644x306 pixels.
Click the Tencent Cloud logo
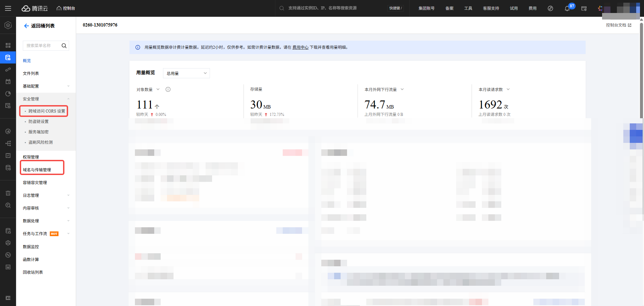(x=35, y=8)
